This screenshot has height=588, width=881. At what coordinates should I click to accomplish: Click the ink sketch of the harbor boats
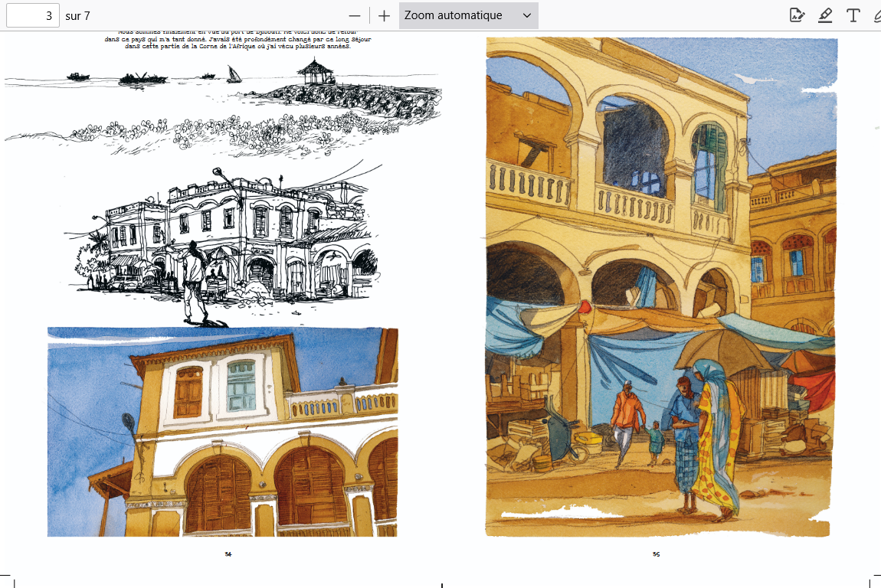point(223,106)
